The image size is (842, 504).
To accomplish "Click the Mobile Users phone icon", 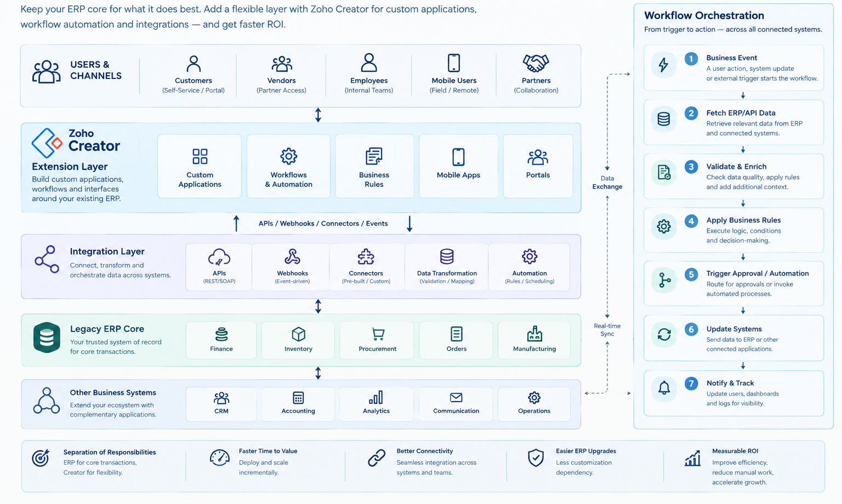I will [454, 62].
